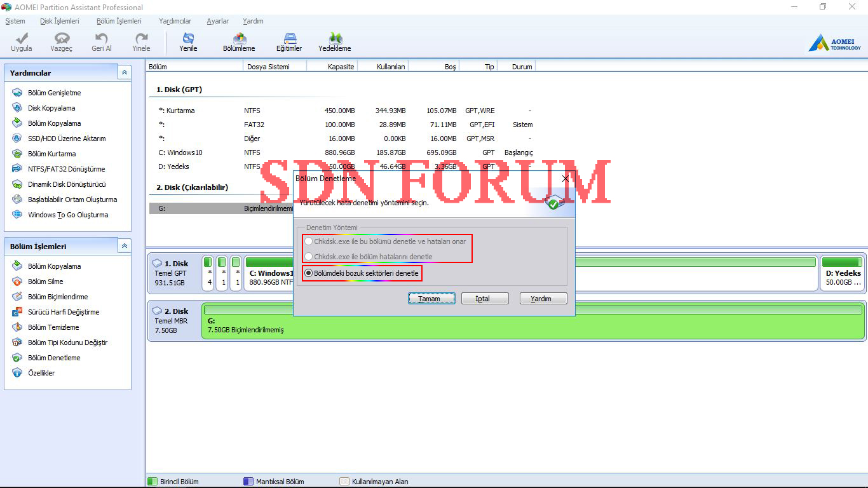Click the Dosya Sistemi column header

pos(275,67)
